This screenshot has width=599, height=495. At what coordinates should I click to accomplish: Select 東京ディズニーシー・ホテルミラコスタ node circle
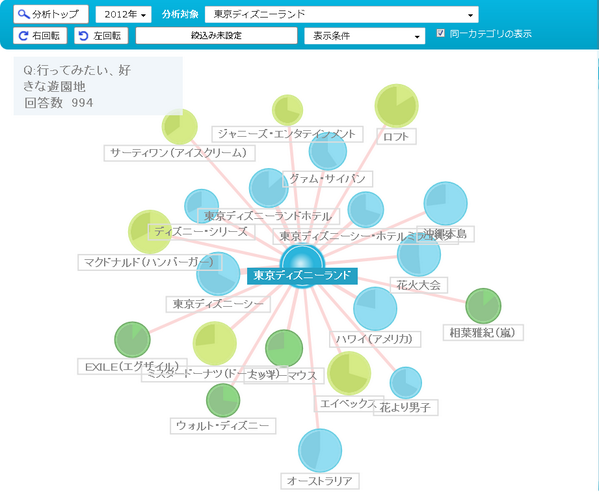point(366,210)
